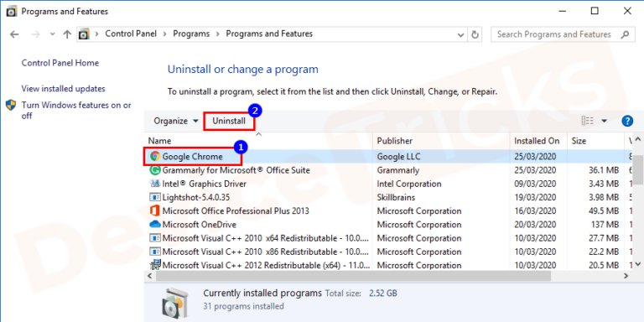Open help via the blue question mark
Image resolution: width=644 pixels, height=322 pixels.
pyautogui.click(x=627, y=121)
